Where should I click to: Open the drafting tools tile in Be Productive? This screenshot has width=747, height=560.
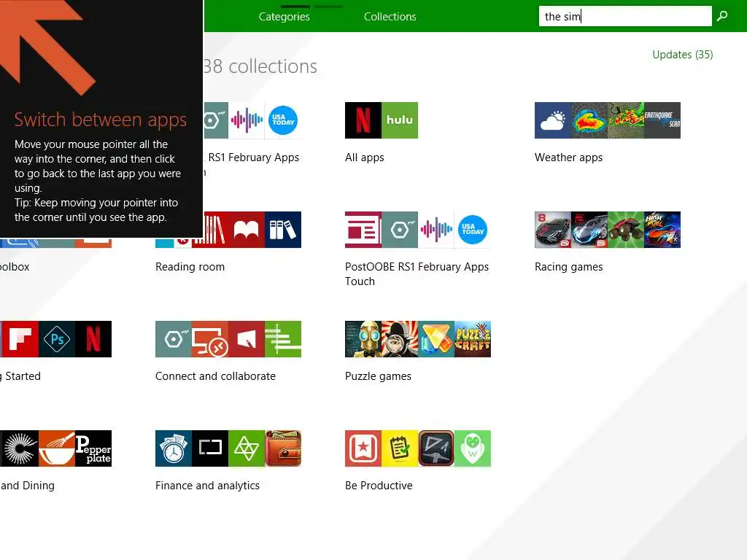[436, 448]
